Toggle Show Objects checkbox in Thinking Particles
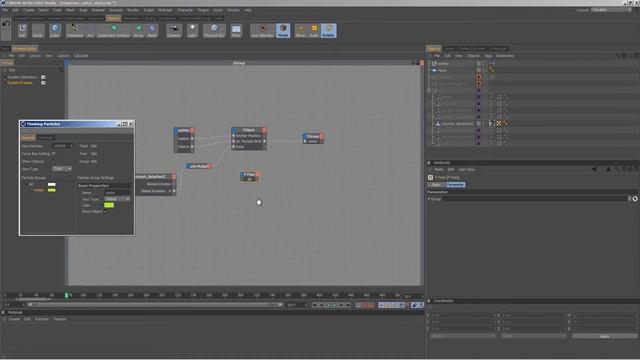640x360 pixels. click(53, 161)
